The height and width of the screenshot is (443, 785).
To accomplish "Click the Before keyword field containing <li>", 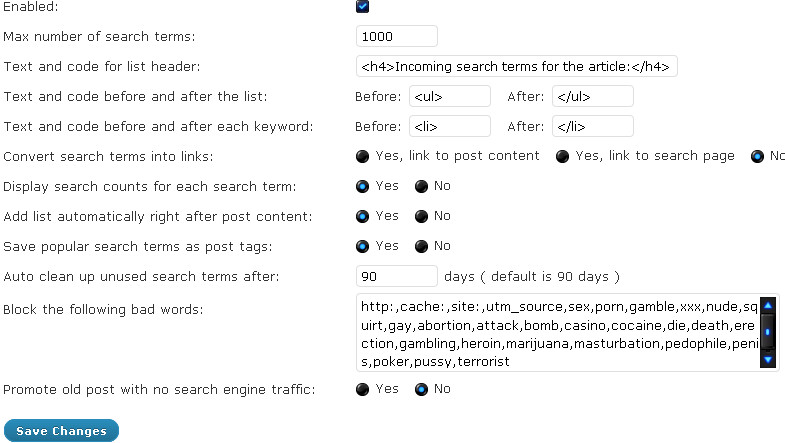I will tap(450, 127).
